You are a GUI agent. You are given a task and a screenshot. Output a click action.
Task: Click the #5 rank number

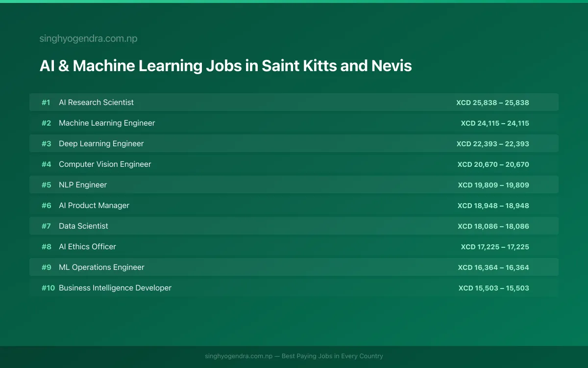coord(46,185)
